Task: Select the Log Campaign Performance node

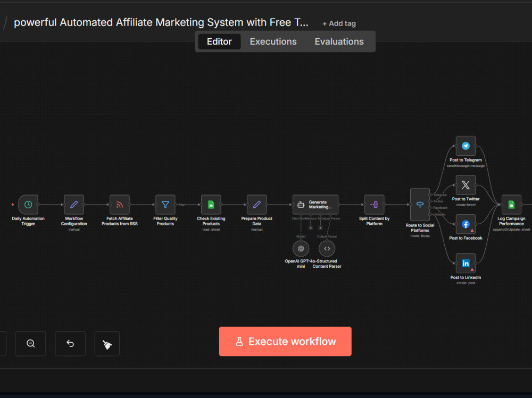Action: (511, 205)
